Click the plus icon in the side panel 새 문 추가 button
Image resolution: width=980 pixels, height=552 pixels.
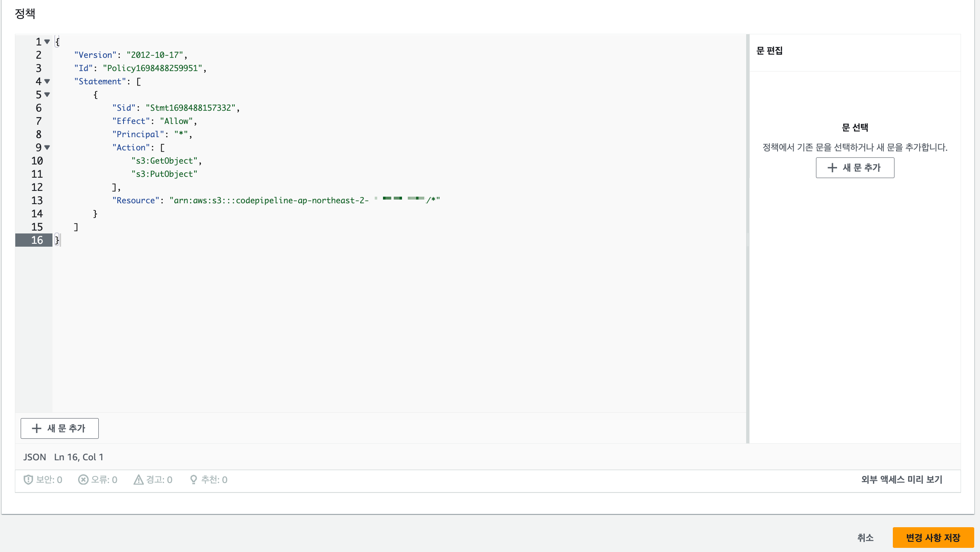(x=832, y=168)
